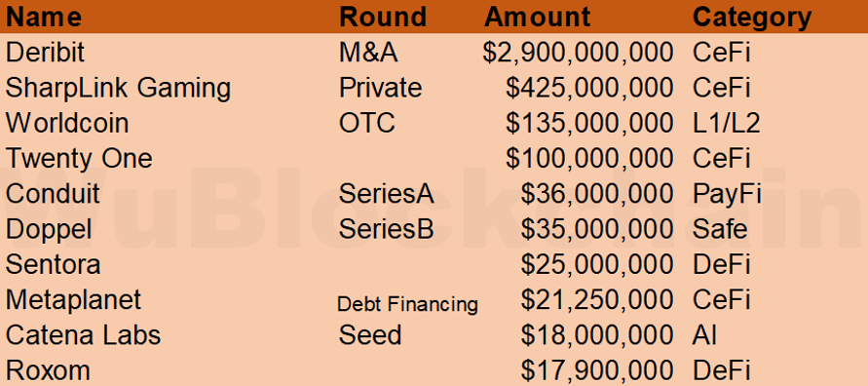Screen dimensions: 868x386
Task: Select the Deribit name cell
Action: 46,53
